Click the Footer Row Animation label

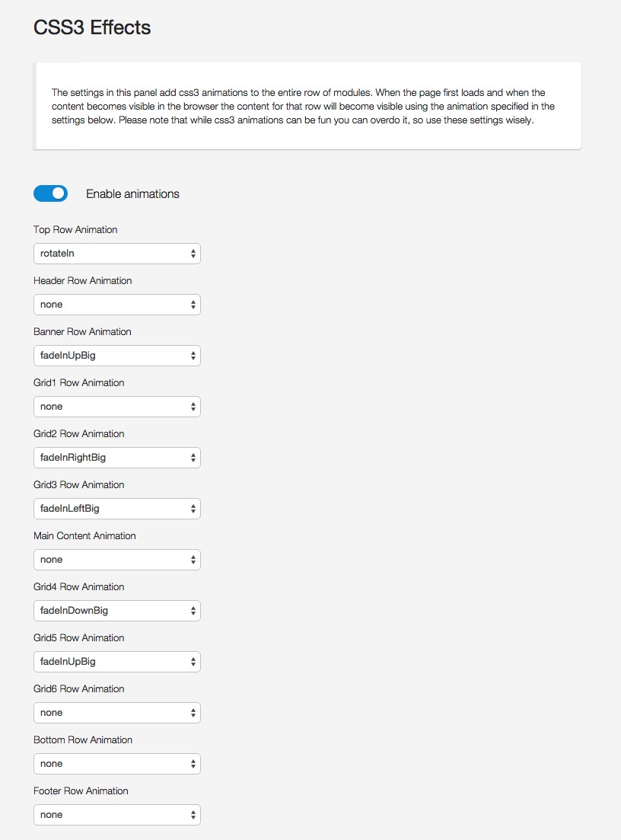tap(81, 791)
